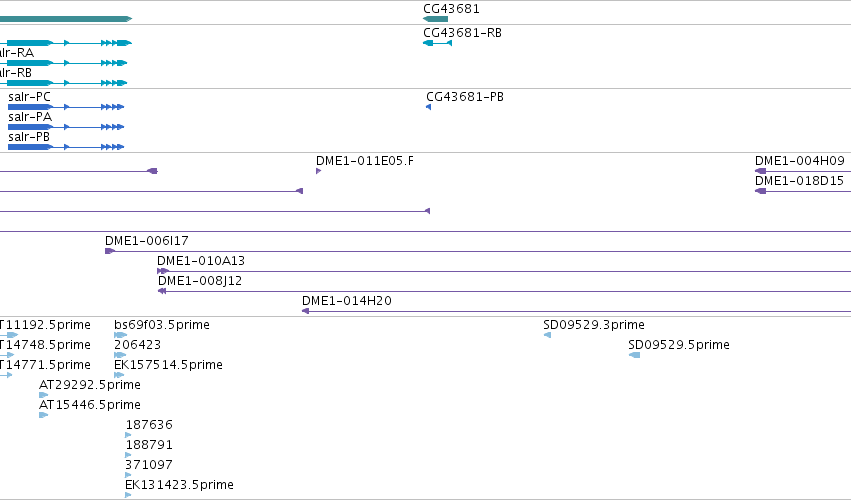Click the DME1-004H09 clone end marker
Viewport: 851px width, 500px height.
click(x=760, y=171)
